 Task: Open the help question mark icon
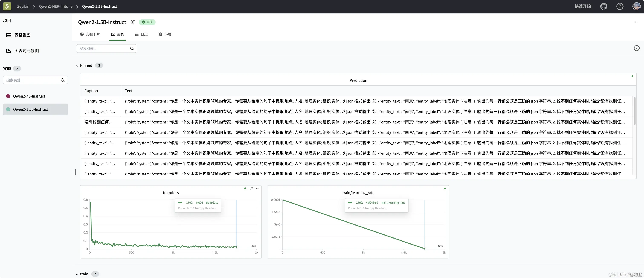(620, 7)
